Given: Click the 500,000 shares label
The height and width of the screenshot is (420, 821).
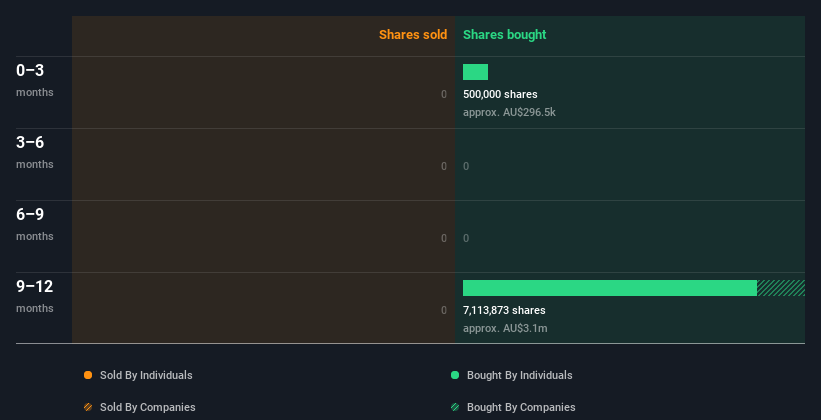Looking at the screenshot, I should pyautogui.click(x=500, y=94).
